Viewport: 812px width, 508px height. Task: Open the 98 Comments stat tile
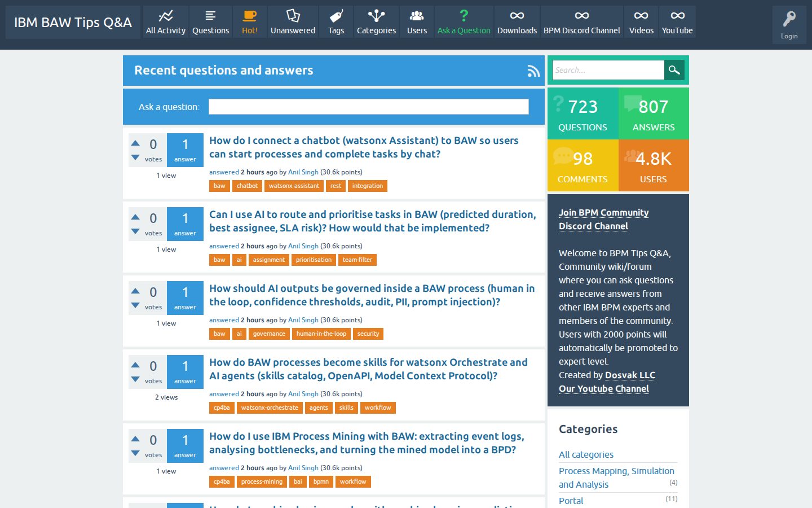tap(583, 165)
